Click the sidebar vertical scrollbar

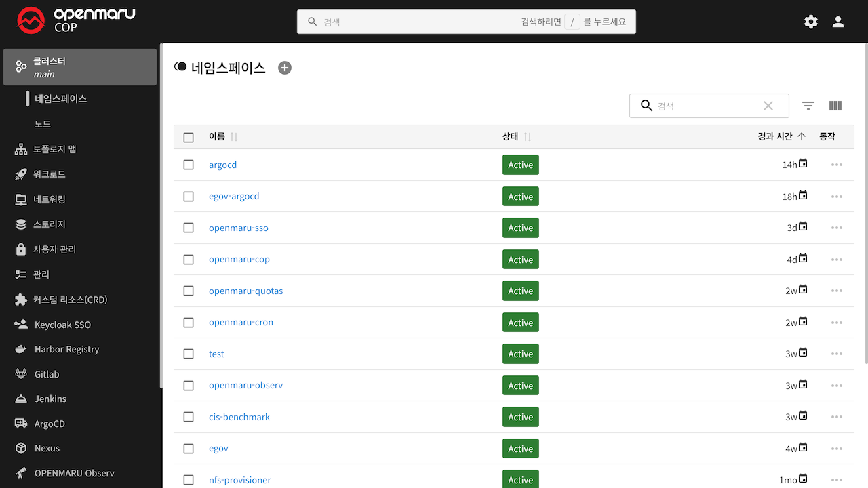161,217
